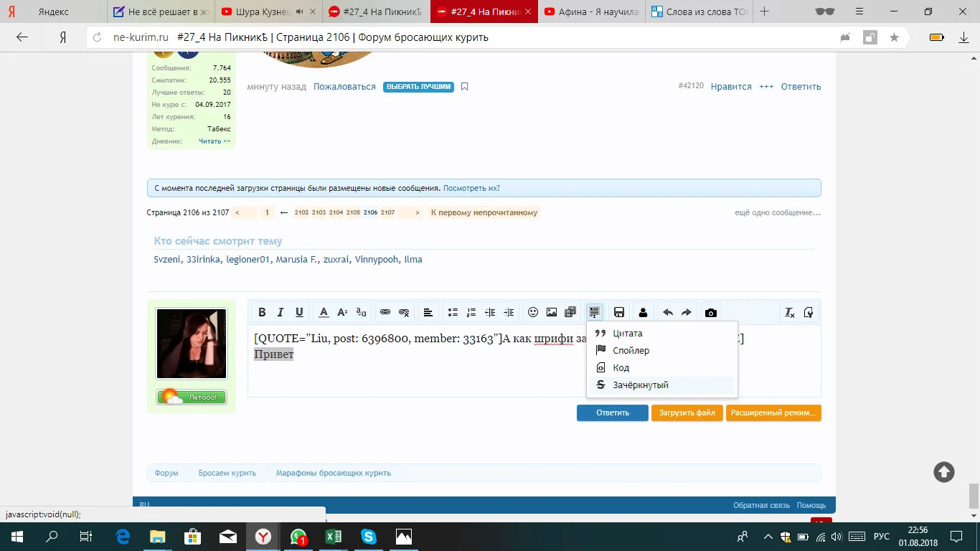Click the ВЫБРАТЬ ЛУЧШИМ button
The image size is (980, 551).
(x=418, y=87)
